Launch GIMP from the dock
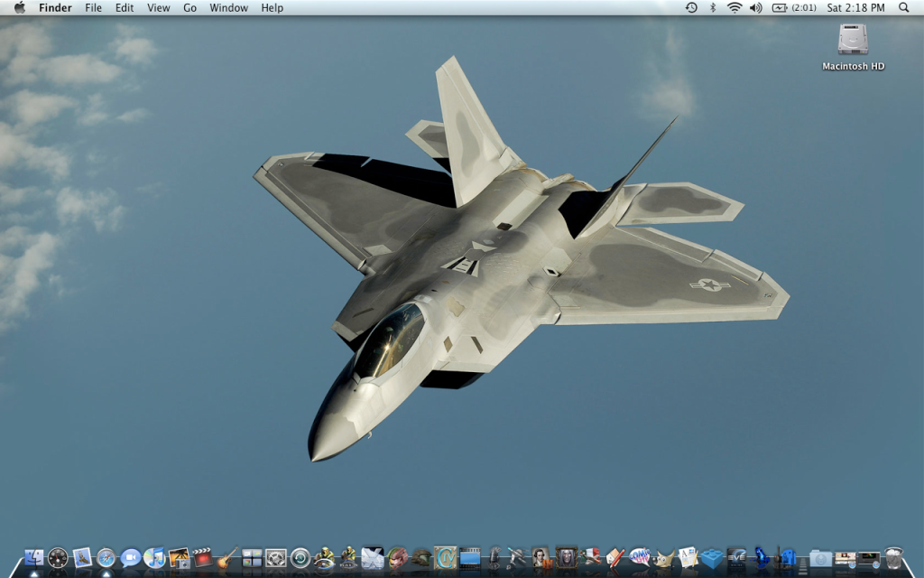The image size is (924, 578). click(x=664, y=558)
